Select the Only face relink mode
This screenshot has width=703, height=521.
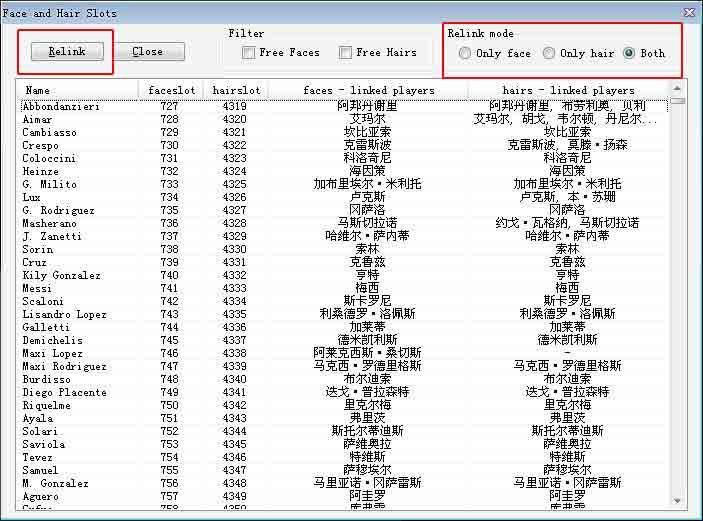click(466, 54)
